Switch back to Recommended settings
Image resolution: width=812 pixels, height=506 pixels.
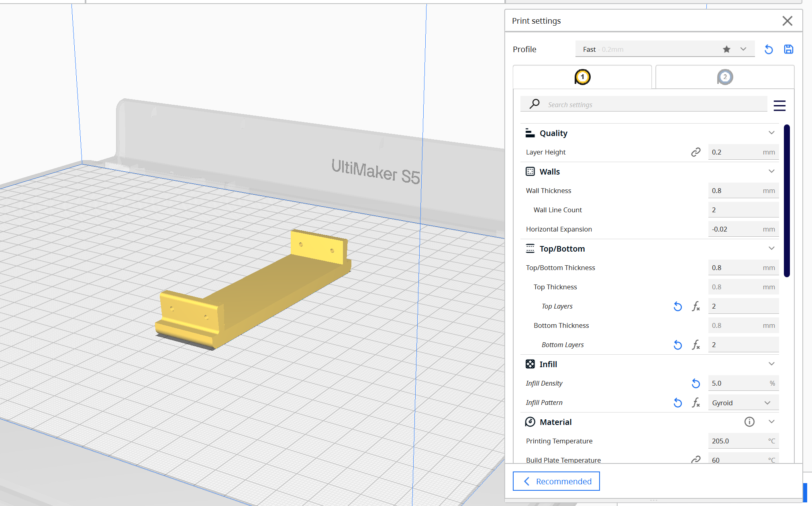coord(556,481)
